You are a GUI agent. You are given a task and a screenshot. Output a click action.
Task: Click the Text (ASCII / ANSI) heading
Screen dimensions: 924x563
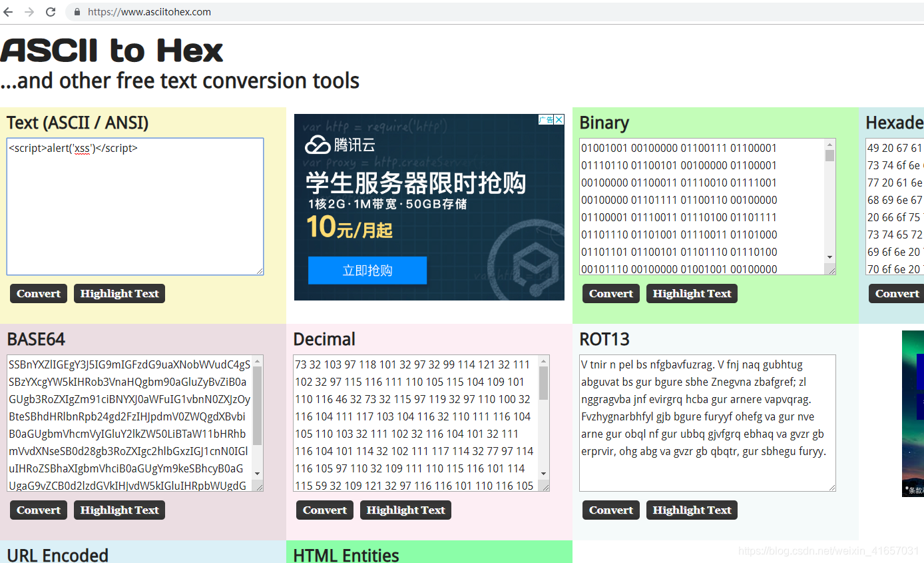point(78,123)
